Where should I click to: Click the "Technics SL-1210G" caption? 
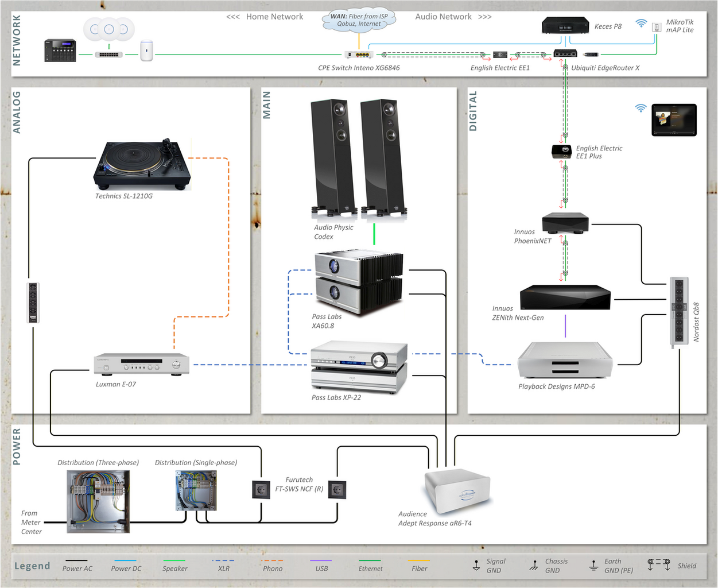click(124, 196)
